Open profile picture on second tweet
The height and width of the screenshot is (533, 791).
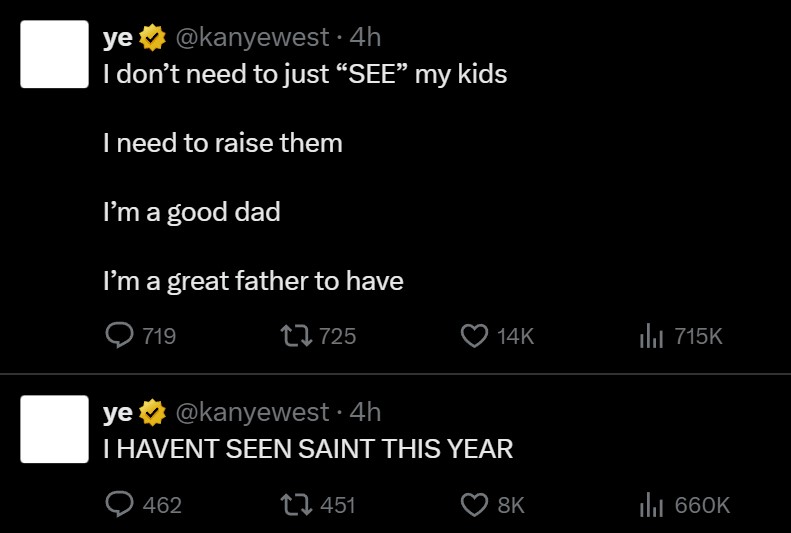(54, 429)
